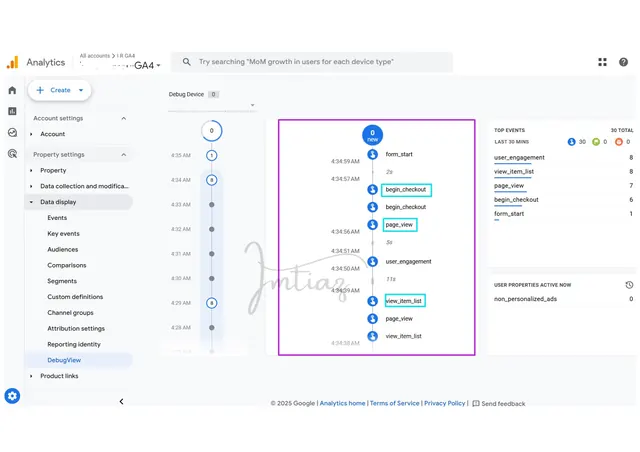Open the Debug Device dropdown
The width and height of the screenshot is (640, 452).
[212, 105]
